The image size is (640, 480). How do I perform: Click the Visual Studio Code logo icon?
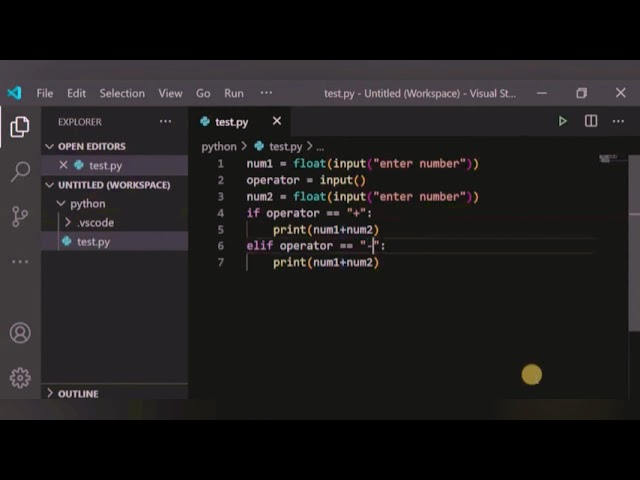[x=14, y=93]
